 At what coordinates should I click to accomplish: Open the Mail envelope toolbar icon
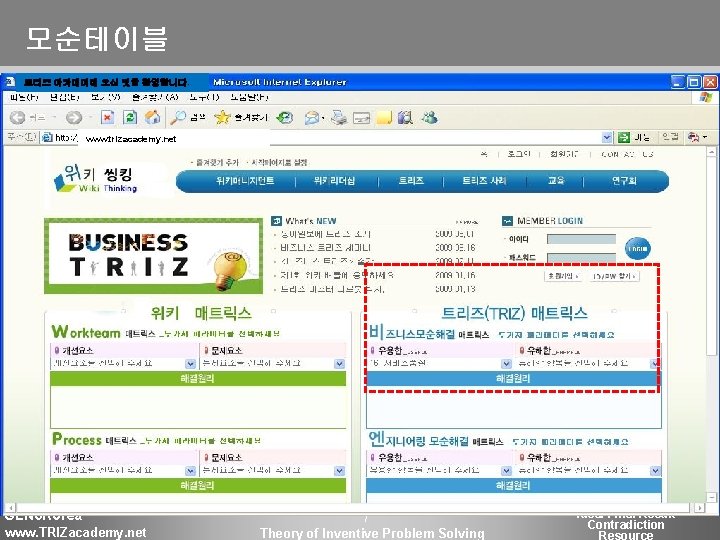click(312, 118)
